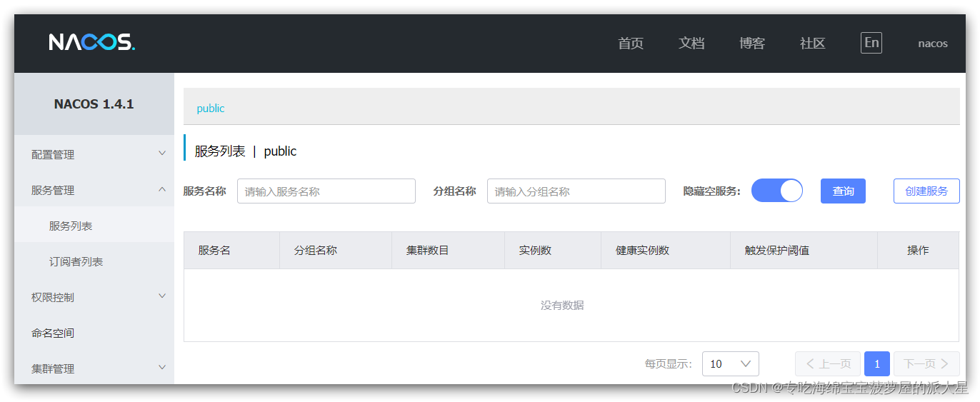
Task: Click the 实例数 column header
Action: point(553,250)
